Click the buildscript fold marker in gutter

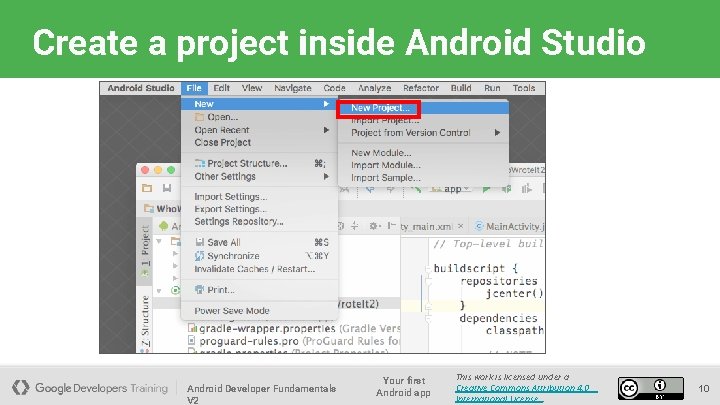pyautogui.click(x=428, y=269)
